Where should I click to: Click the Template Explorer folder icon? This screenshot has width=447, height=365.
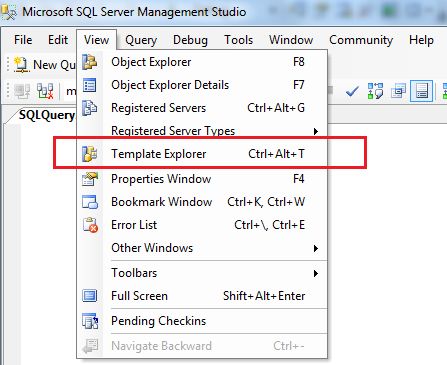tap(90, 154)
